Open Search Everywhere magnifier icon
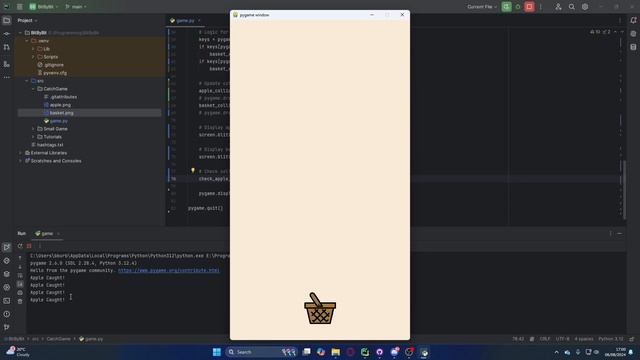640x360 pixels. coord(572,7)
